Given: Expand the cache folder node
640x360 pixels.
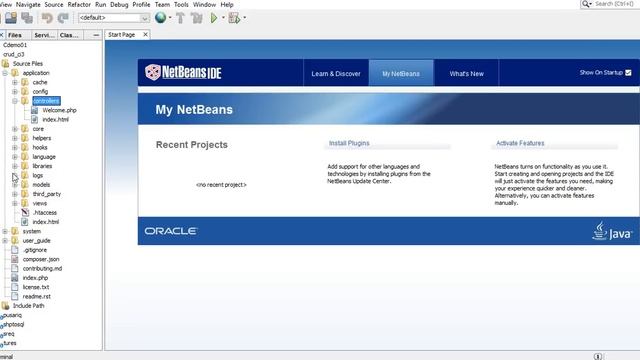Looking at the screenshot, I should pyautogui.click(x=15, y=82).
